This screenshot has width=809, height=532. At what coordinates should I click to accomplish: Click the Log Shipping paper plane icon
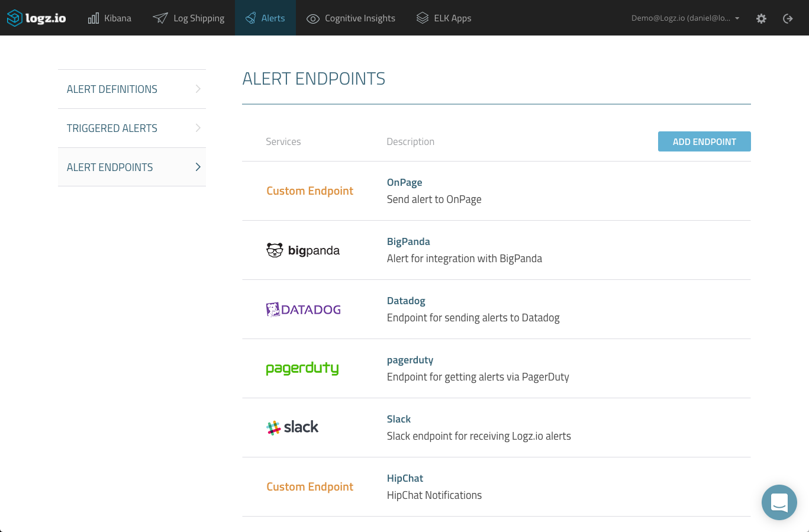pos(160,18)
